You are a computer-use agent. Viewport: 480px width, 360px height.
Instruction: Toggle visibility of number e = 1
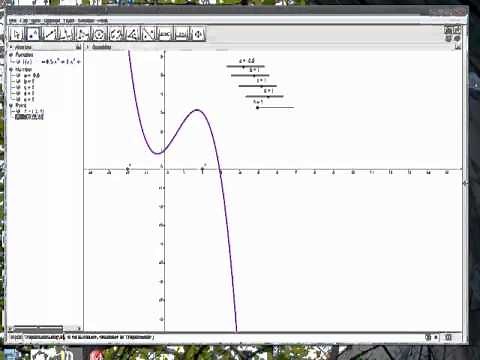[x=18, y=99]
